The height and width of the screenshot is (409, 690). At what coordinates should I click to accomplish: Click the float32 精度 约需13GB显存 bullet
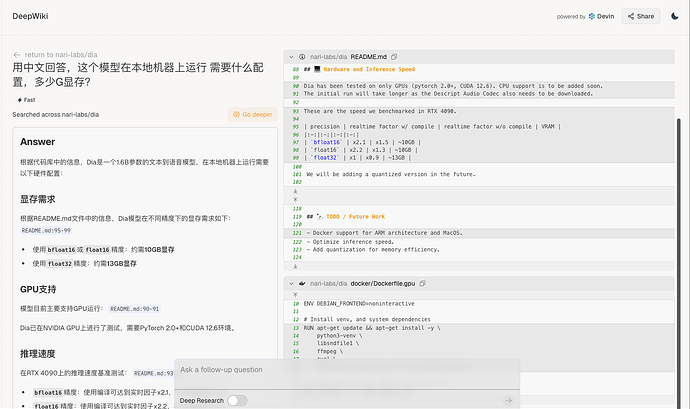click(x=84, y=264)
